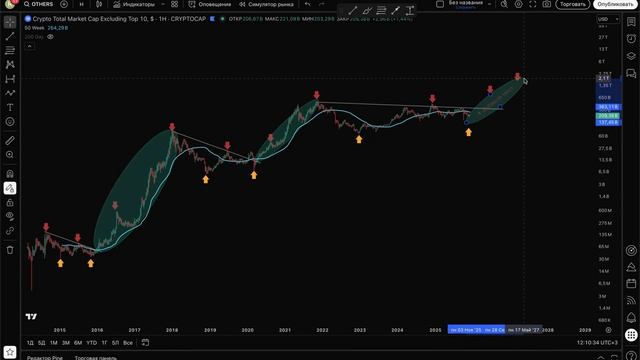Screen dimensions: 640x360
Task: Select the ray line tool in floating toolbar
Action: (x=396, y=11)
